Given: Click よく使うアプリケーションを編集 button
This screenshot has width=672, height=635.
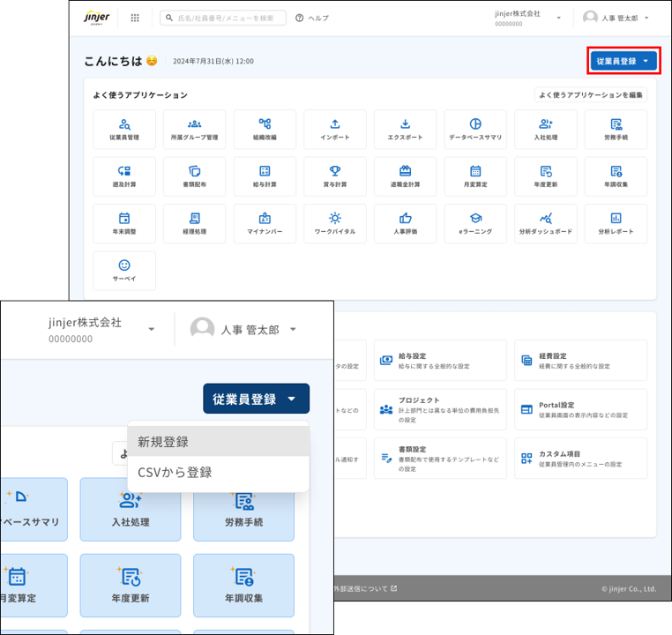Looking at the screenshot, I should (591, 95).
